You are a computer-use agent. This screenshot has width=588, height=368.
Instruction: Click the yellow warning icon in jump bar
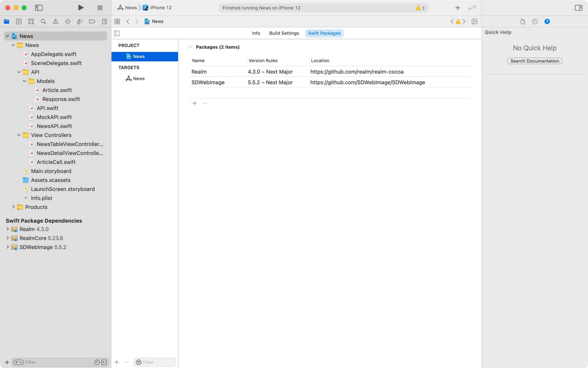[458, 21]
